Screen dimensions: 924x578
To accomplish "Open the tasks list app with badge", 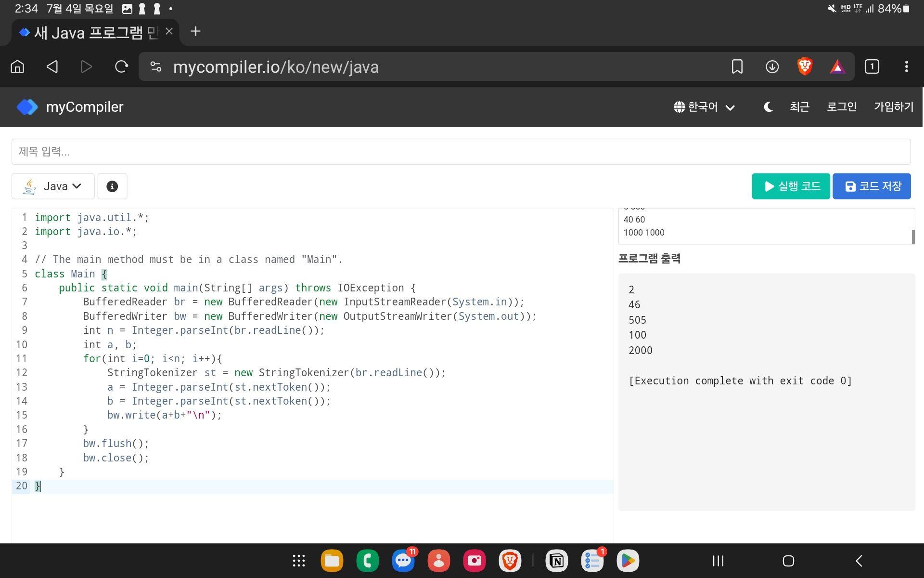I will (592, 561).
